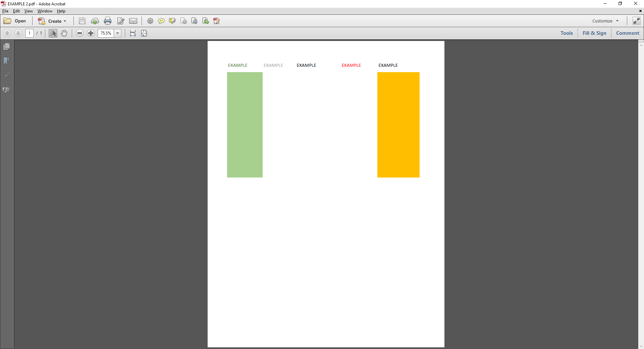Image resolution: width=644 pixels, height=349 pixels.
Task: Open the Fill & Sign pane
Action: click(594, 33)
